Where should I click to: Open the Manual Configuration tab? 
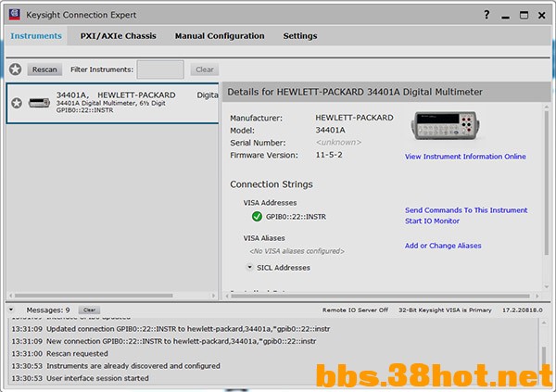coord(220,36)
